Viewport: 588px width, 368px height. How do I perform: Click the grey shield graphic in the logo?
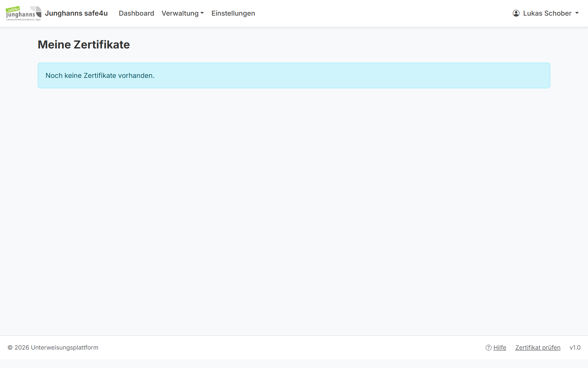pyautogui.click(x=36, y=12)
